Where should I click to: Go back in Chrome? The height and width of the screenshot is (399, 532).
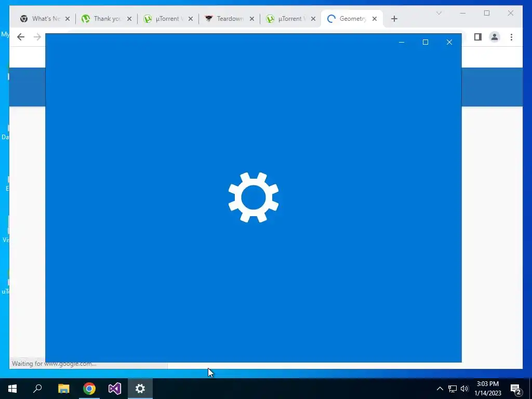point(21,37)
